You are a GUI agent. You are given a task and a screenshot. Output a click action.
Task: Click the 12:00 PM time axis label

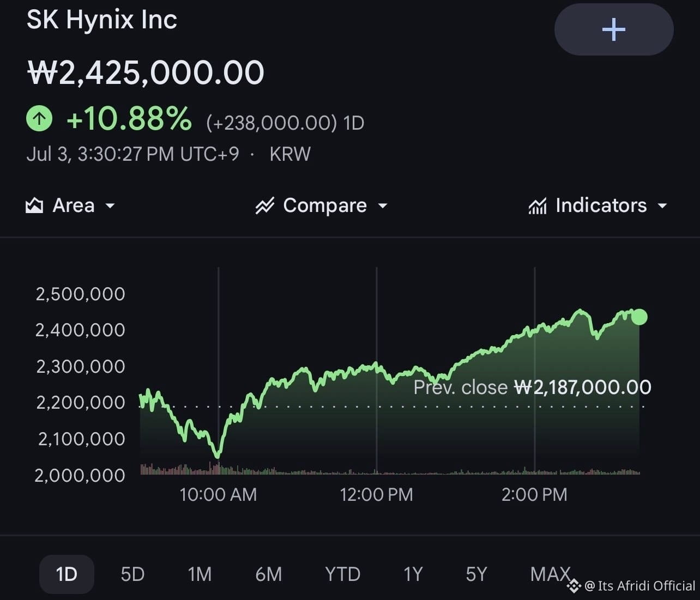coord(376,494)
